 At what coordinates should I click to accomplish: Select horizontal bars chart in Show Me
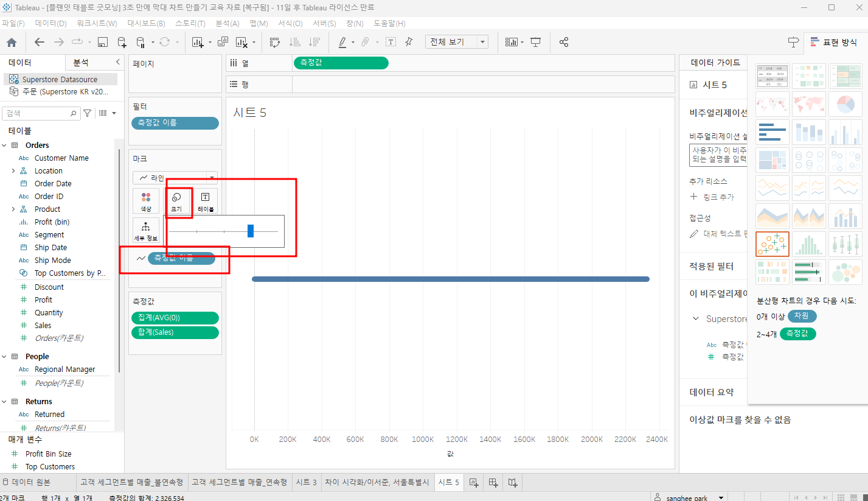[773, 132]
